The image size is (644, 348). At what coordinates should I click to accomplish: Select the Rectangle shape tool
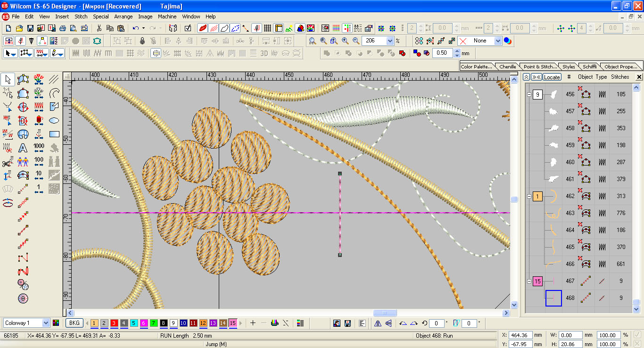(54, 134)
